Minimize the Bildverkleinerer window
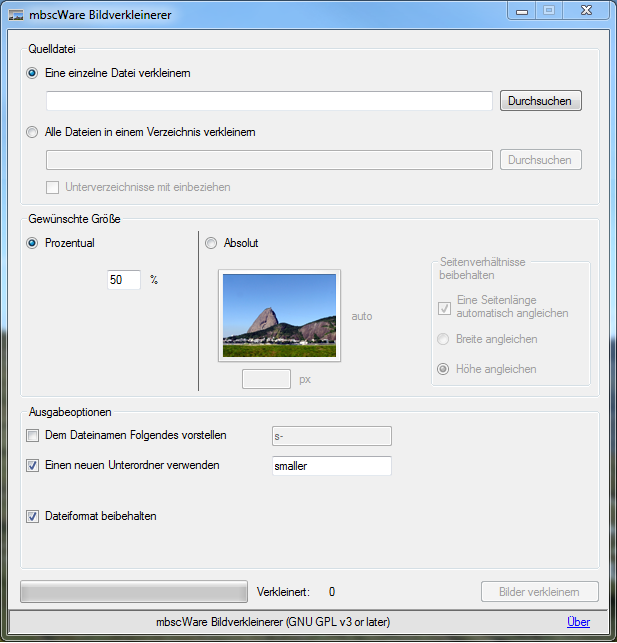This screenshot has height=643, width=617. [522, 11]
